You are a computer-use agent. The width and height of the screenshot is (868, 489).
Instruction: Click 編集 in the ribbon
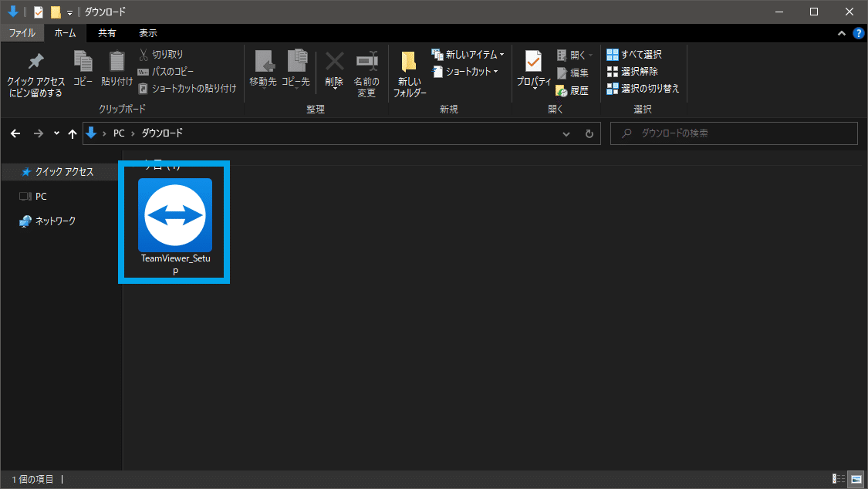click(x=572, y=73)
